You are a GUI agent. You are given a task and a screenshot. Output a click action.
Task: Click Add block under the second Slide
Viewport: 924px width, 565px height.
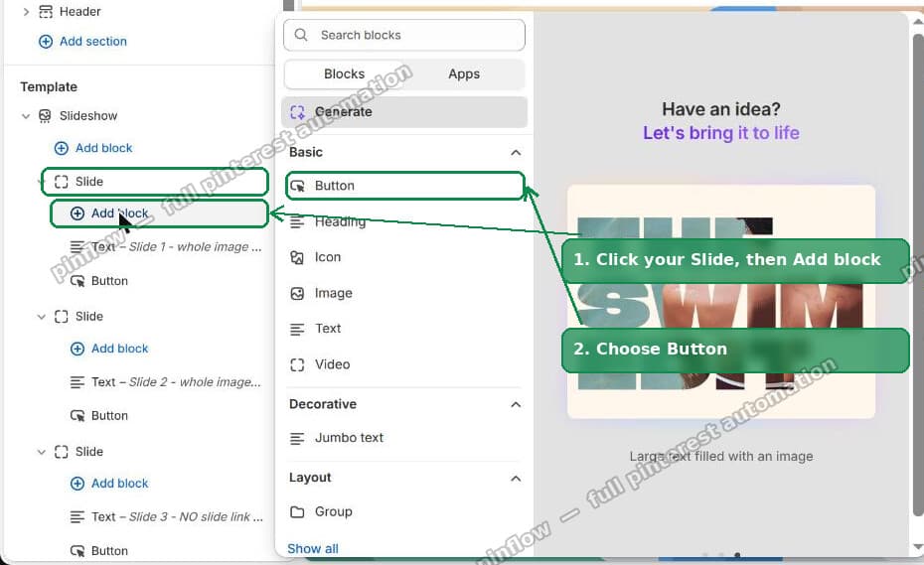coord(119,349)
